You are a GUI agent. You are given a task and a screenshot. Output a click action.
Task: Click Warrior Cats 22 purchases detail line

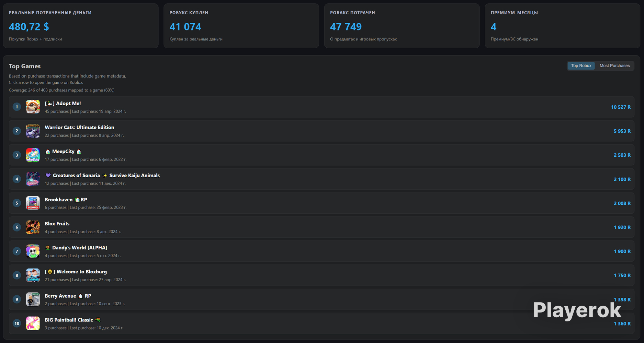tap(84, 135)
